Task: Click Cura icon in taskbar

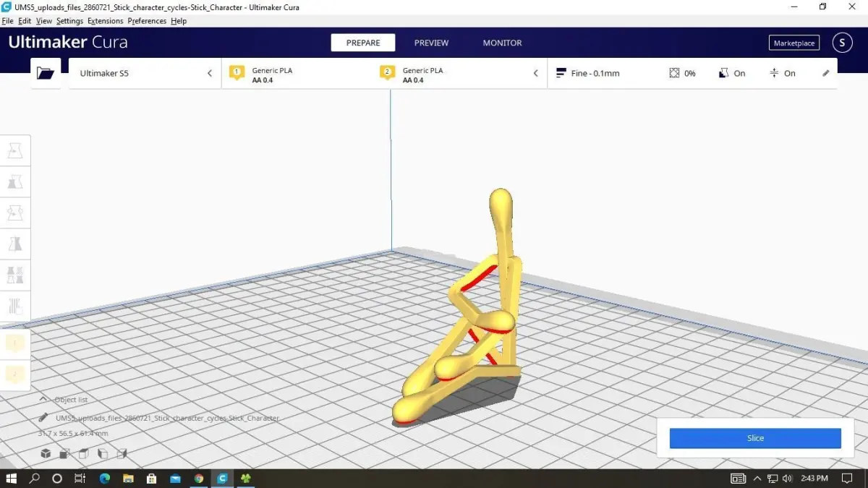Action: pyautogui.click(x=223, y=479)
